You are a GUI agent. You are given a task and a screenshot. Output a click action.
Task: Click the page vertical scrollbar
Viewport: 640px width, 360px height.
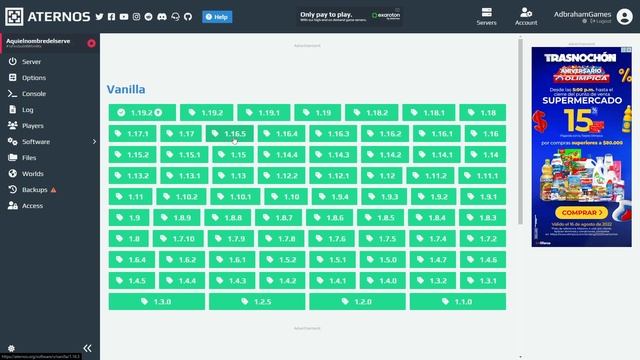point(520,131)
